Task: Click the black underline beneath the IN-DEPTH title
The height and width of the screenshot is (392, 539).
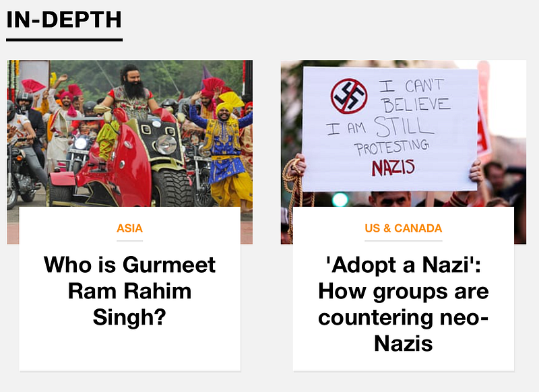Action: point(64,40)
